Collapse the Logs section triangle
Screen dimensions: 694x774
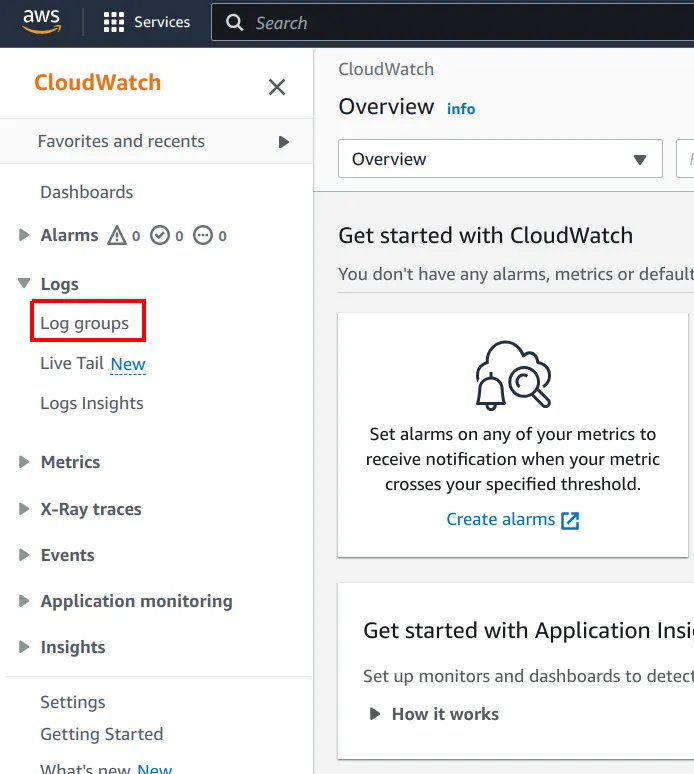[x=24, y=283]
